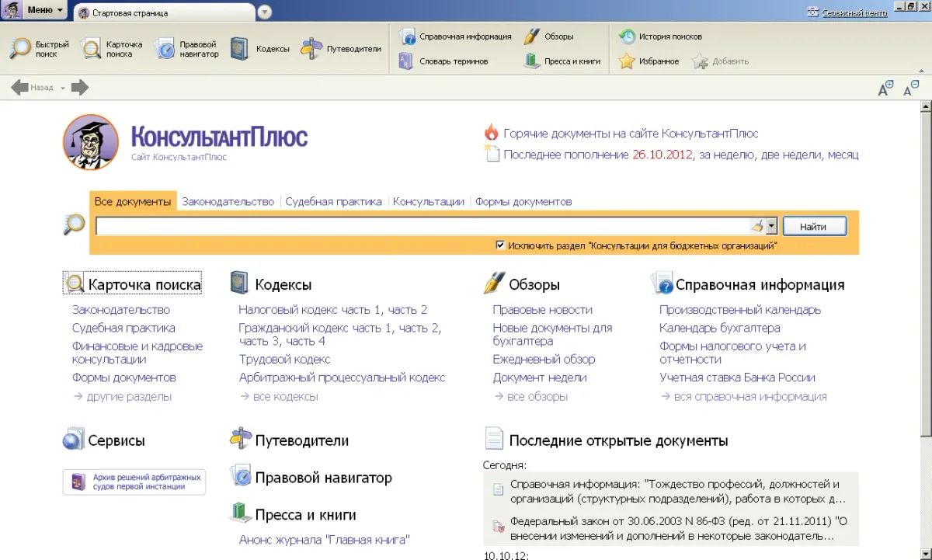The width and height of the screenshot is (932, 560).
Task: Select the Законодательство tab
Action: (228, 200)
